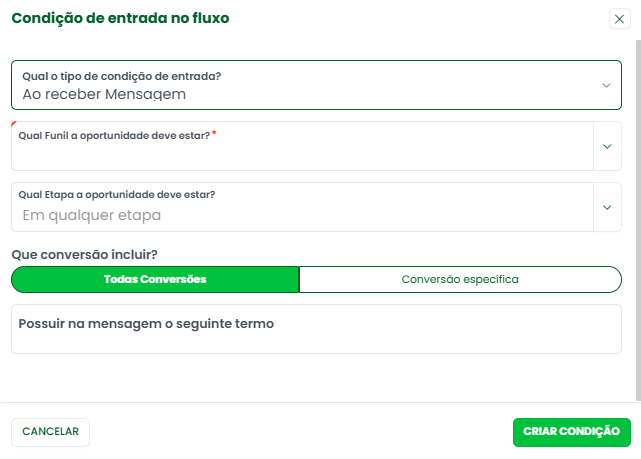Click the 'Qual Funil a oportunidade' label
Viewport: 641px width, 459px height.
click(114, 135)
